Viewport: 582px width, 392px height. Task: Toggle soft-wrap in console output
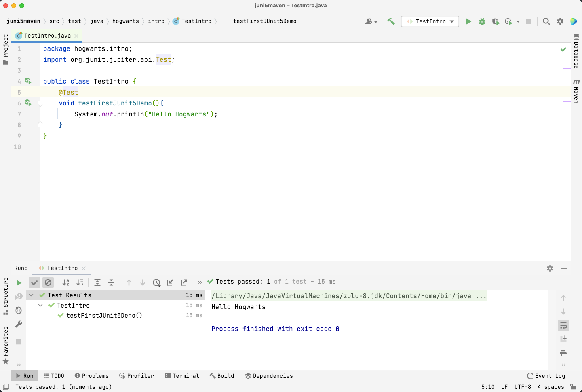563,325
